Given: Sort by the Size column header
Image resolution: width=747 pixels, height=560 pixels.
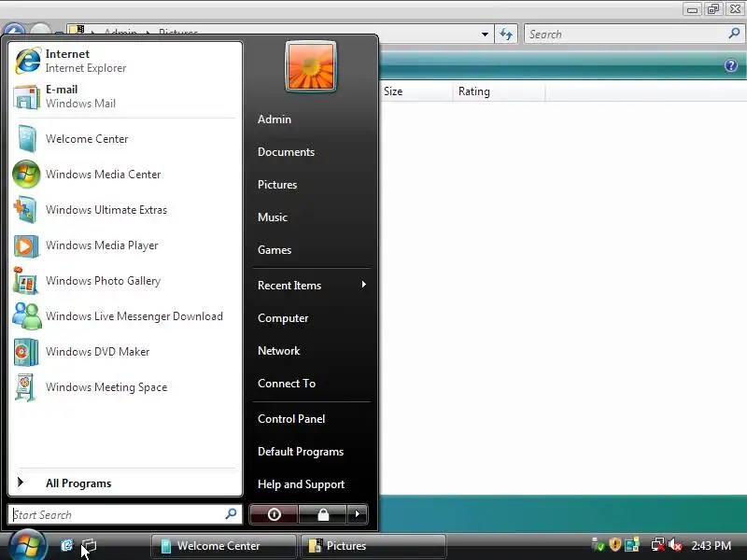Looking at the screenshot, I should (416, 91).
